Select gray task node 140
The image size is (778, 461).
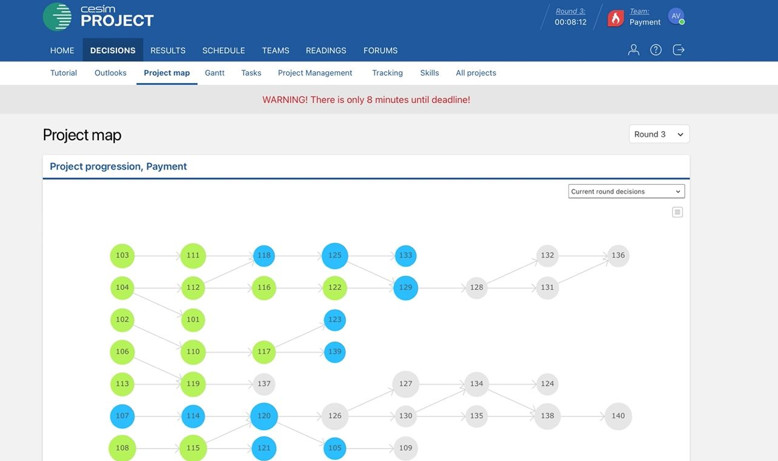pyautogui.click(x=618, y=416)
